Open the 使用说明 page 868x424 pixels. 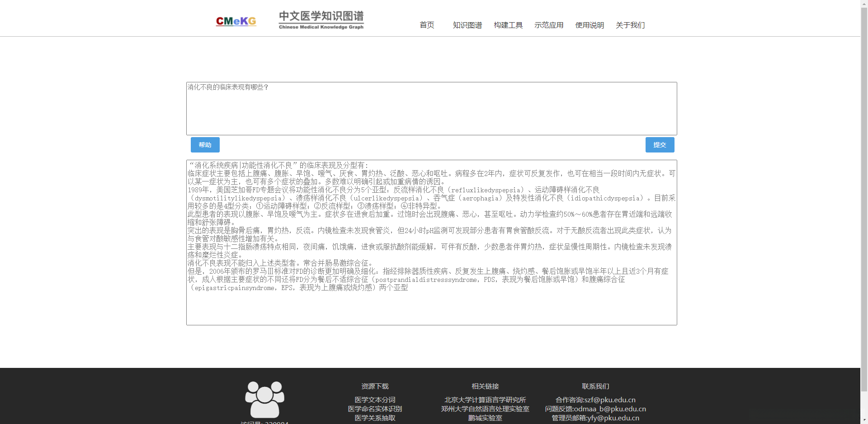(x=589, y=25)
